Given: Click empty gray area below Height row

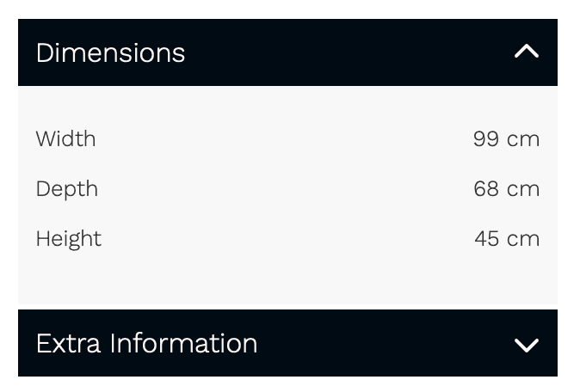Looking at the screenshot, I should (x=287, y=279).
